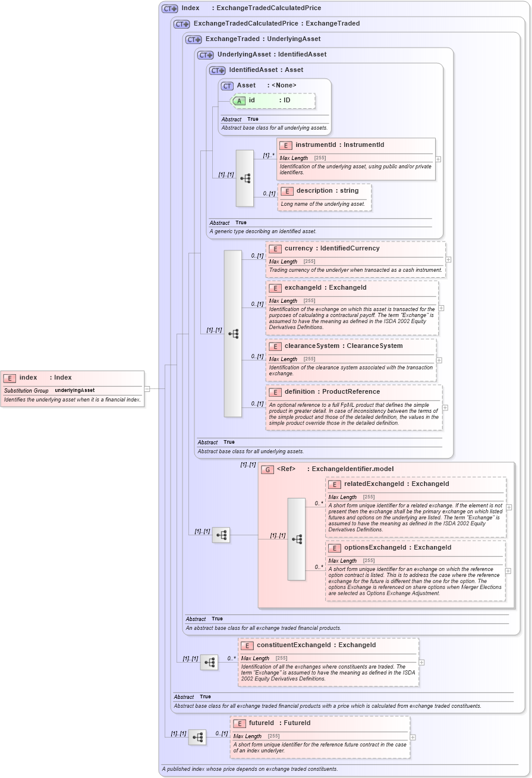Click the 'Index : ExchangeTradedCalculatedPrice' header text
The width and height of the screenshot is (532, 778).
(x=251, y=8)
